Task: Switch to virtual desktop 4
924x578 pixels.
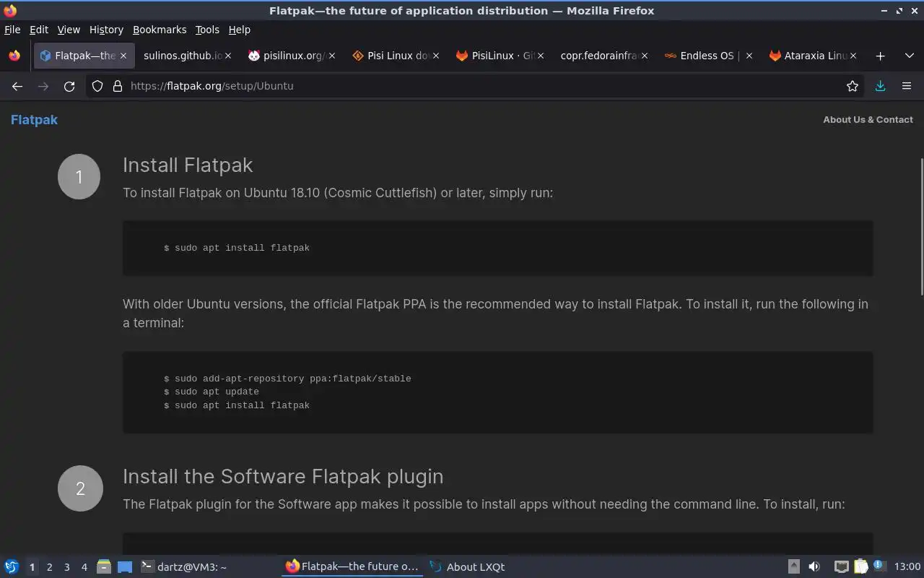Action: point(84,567)
